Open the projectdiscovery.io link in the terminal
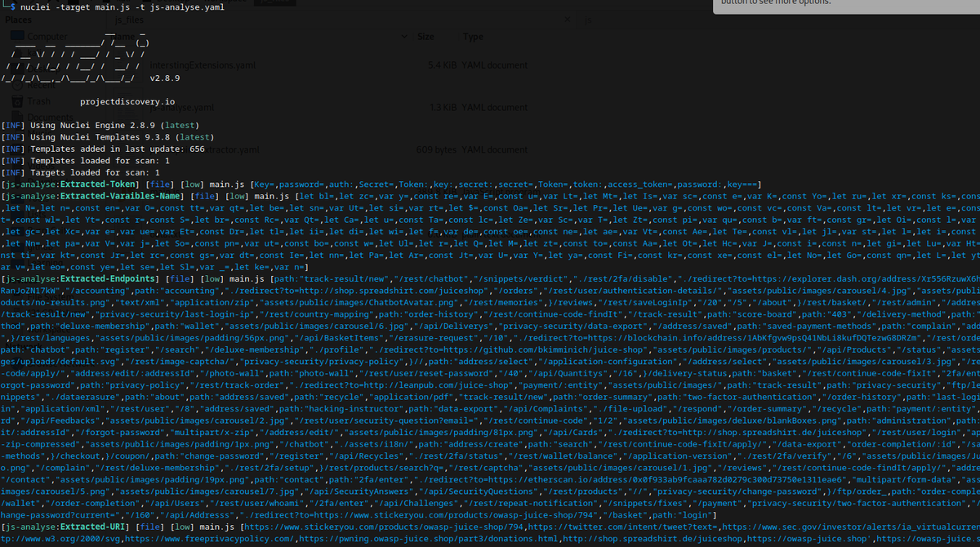 point(128,101)
